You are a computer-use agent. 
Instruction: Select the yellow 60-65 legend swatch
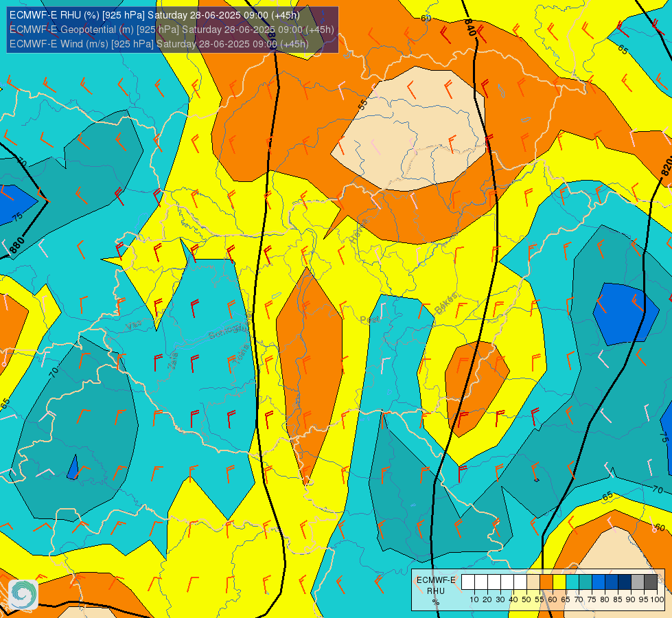559,582
